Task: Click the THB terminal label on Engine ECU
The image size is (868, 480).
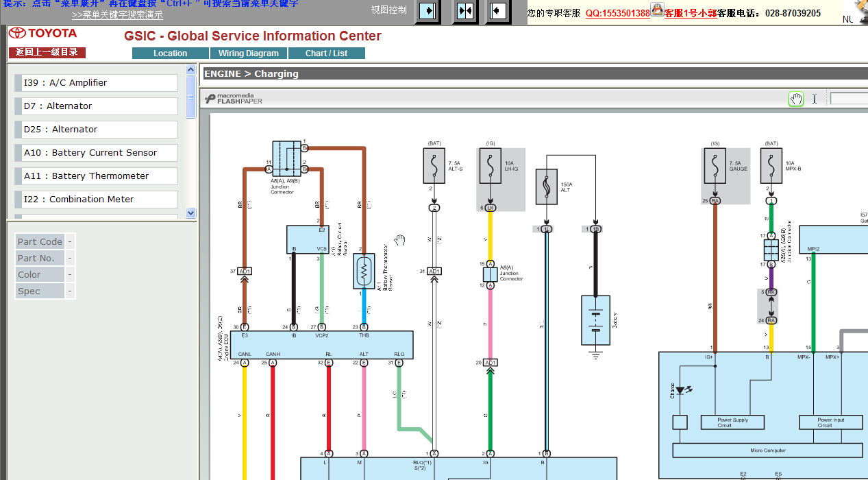Action: click(364, 336)
